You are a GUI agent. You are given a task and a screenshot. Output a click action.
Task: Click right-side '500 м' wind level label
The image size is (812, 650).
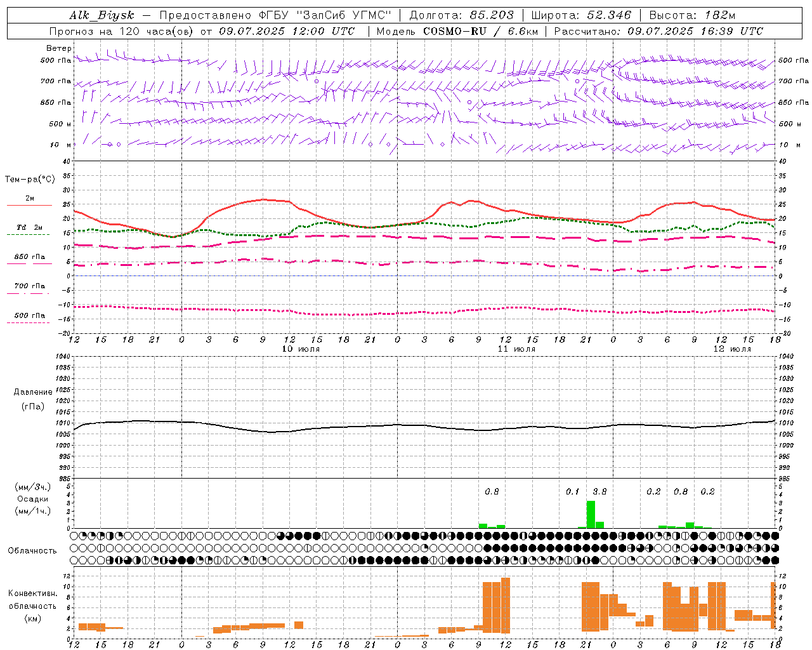tap(789, 124)
